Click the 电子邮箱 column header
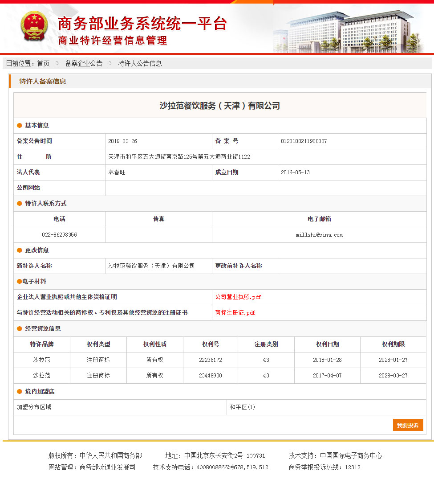Image resolution: width=434 pixels, height=504 pixels. click(x=319, y=219)
